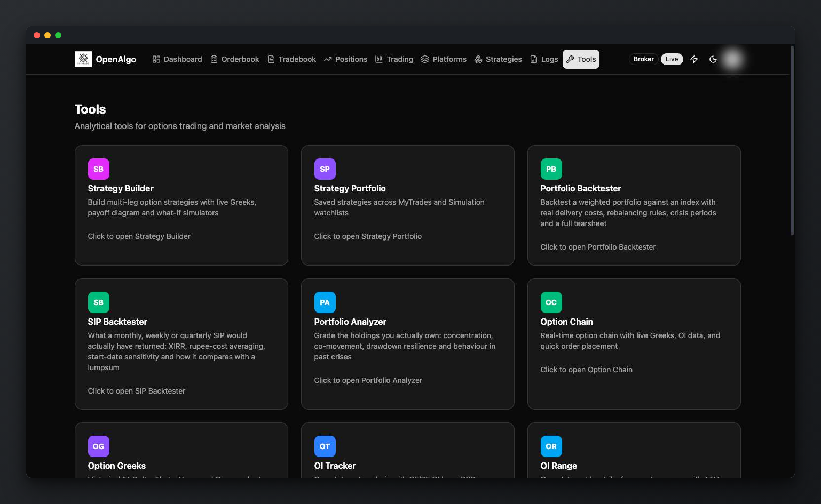
Task: Click the page's vertical scrollbar
Action: tap(792, 140)
